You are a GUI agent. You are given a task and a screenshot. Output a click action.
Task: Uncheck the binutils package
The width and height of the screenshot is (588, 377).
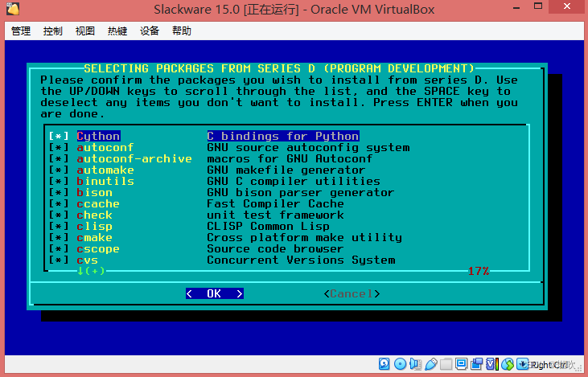coord(59,181)
